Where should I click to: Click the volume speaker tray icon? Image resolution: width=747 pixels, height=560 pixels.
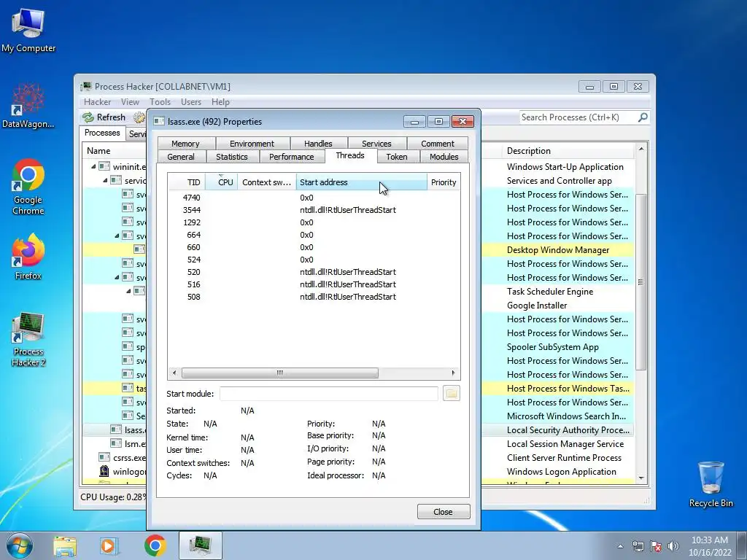pyautogui.click(x=673, y=546)
